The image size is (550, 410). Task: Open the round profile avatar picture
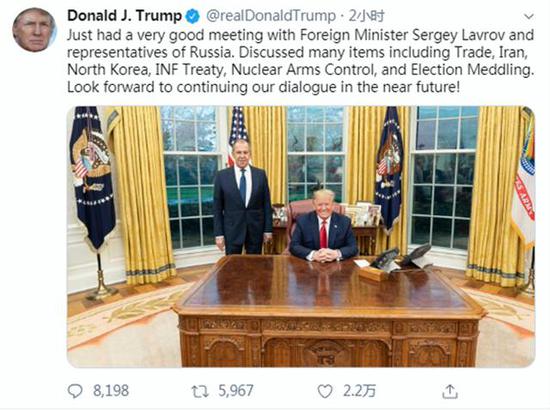click(34, 30)
